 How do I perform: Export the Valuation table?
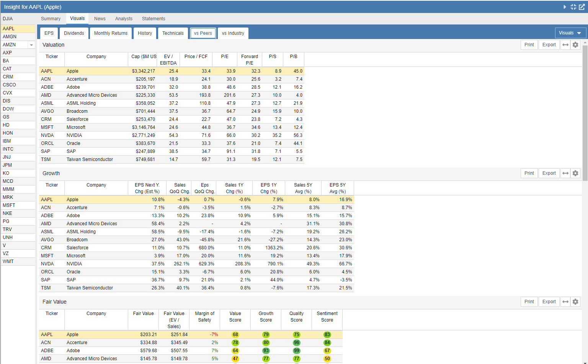coord(549,45)
